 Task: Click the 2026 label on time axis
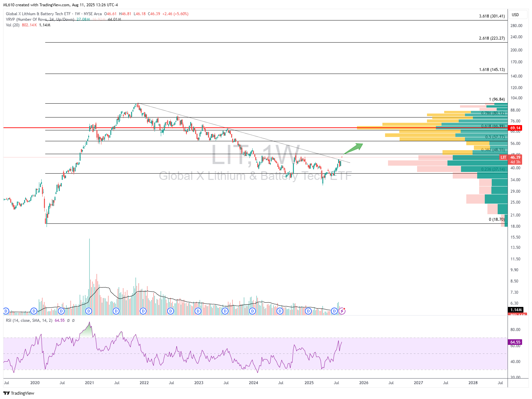pyautogui.click(x=364, y=383)
